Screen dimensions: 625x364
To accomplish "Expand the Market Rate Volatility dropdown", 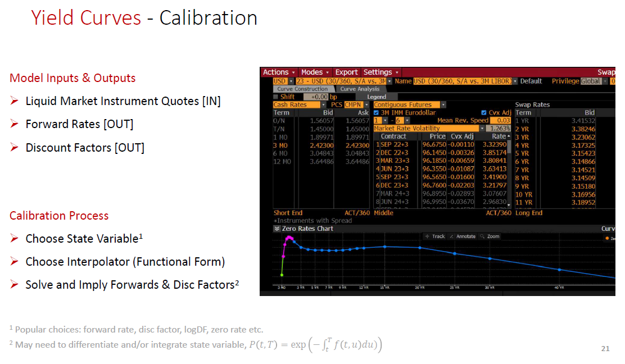I will (x=482, y=128).
